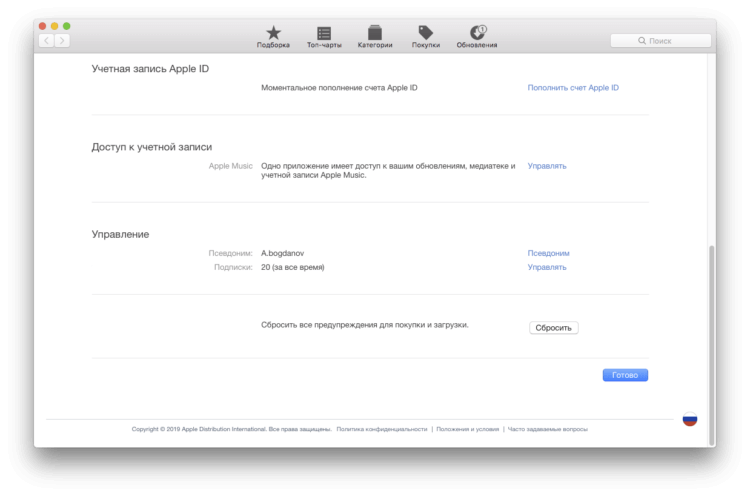Viewport: 750px width, 496px height.
Task: Click the blue Псевдоним link
Action: coord(548,253)
